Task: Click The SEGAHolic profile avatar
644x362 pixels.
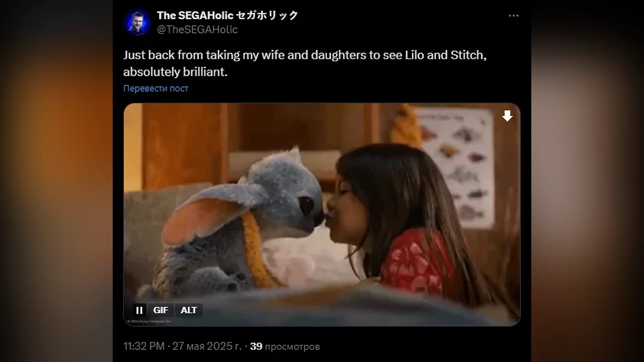Action: pyautogui.click(x=137, y=23)
